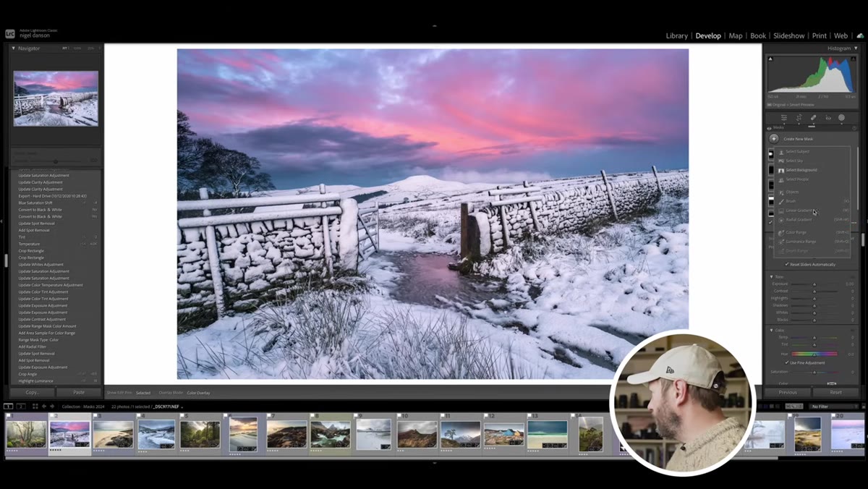
Task: Go forward with filmstrip right arrow
Action: click(51, 407)
